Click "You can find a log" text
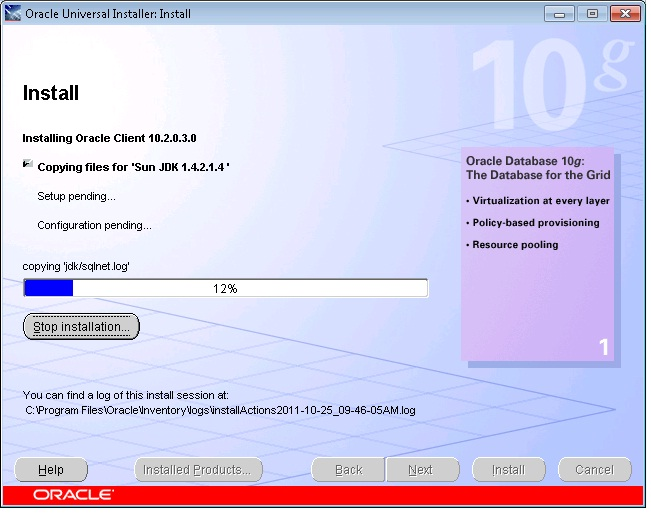The width and height of the screenshot is (651, 515). click(x=125, y=395)
